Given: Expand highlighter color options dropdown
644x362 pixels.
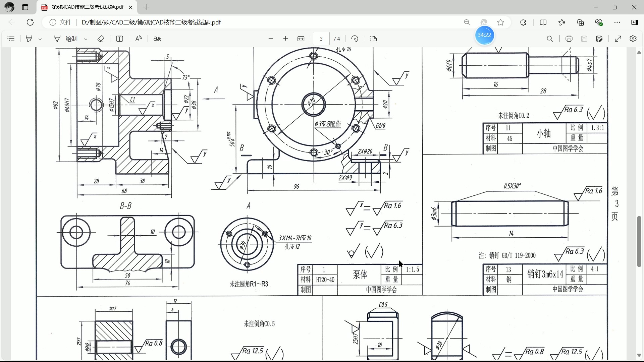Looking at the screenshot, I should click(x=40, y=39).
